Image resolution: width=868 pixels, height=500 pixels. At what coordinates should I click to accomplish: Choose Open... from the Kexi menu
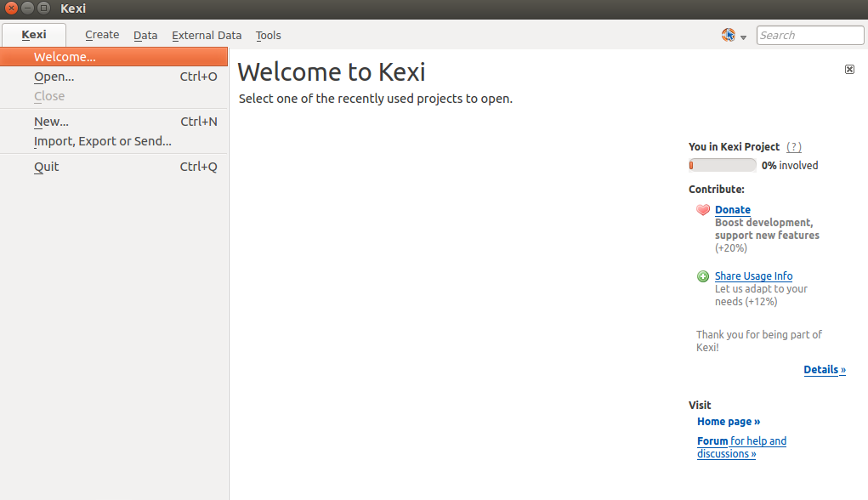[x=113, y=77]
